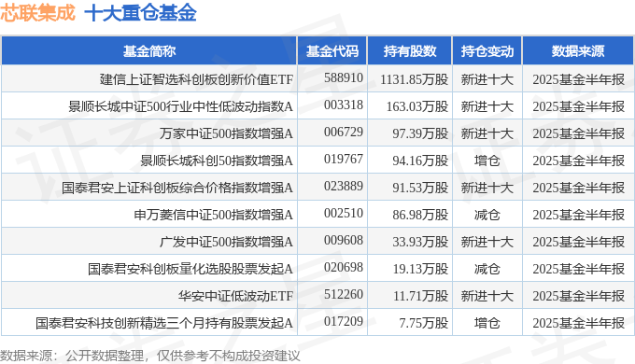The width and height of the screenshot is (635, 364).
Task: Open 国泰君安上证科创板综合价格指数增强A entry
Action: click(177, 188)
